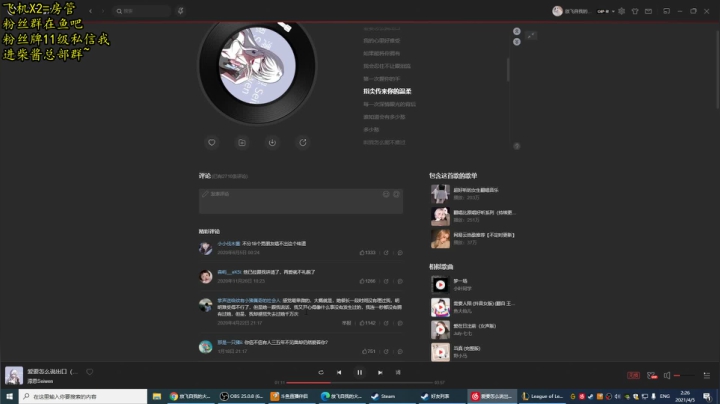The image size is (720, 404).
Task: Click the lower round icon beside the lyrics
Action: coord(517,42)
